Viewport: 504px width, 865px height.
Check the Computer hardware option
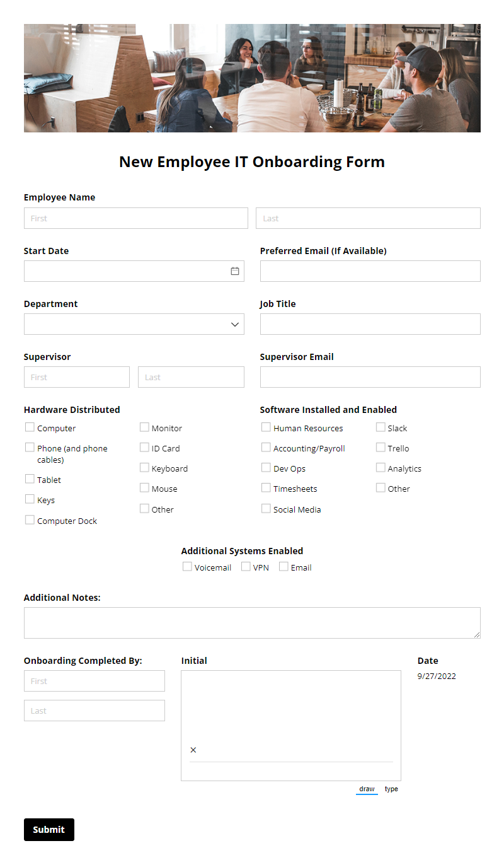29,427
